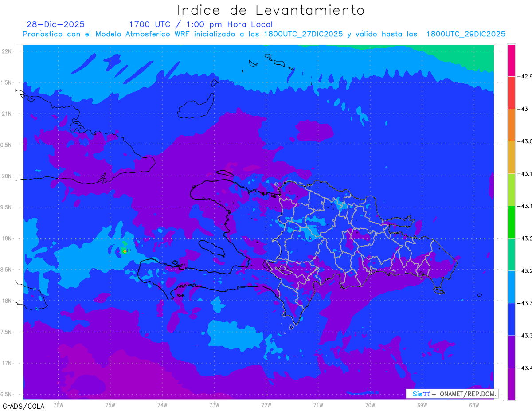
Task: Click the "21N" latitude label
Action: pos(8,114)
